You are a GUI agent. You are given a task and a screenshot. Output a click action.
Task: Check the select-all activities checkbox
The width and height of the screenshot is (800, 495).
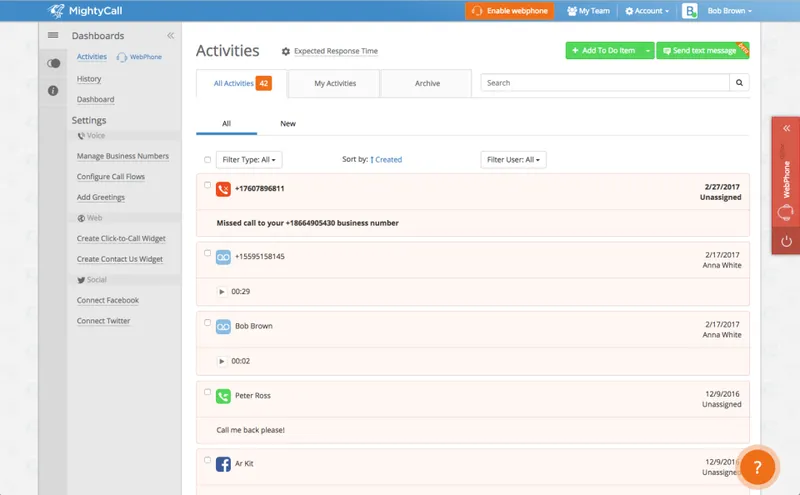pyautogui.click(x=207, y=160)
